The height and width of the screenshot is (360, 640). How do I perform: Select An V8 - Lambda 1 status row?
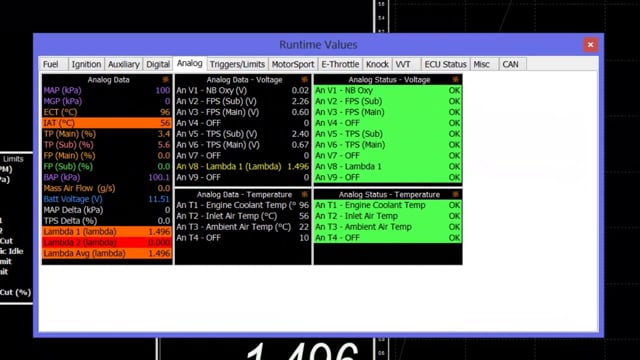point(388,167)
